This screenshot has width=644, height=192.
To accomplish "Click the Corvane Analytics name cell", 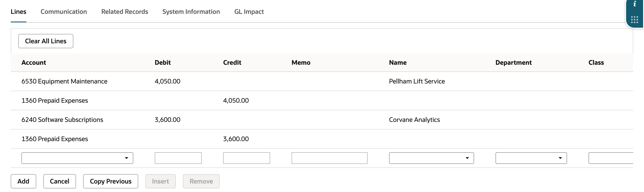I will (x=415, y=120).
